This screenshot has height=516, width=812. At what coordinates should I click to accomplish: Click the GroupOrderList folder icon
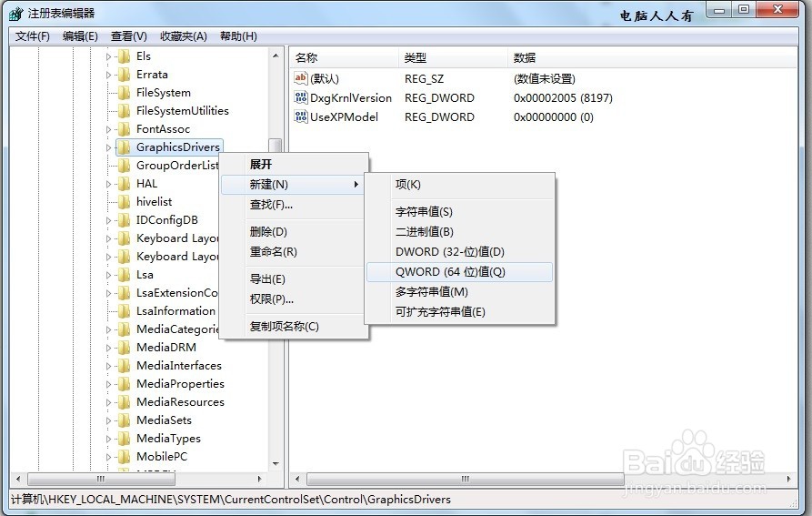point(124,166)
